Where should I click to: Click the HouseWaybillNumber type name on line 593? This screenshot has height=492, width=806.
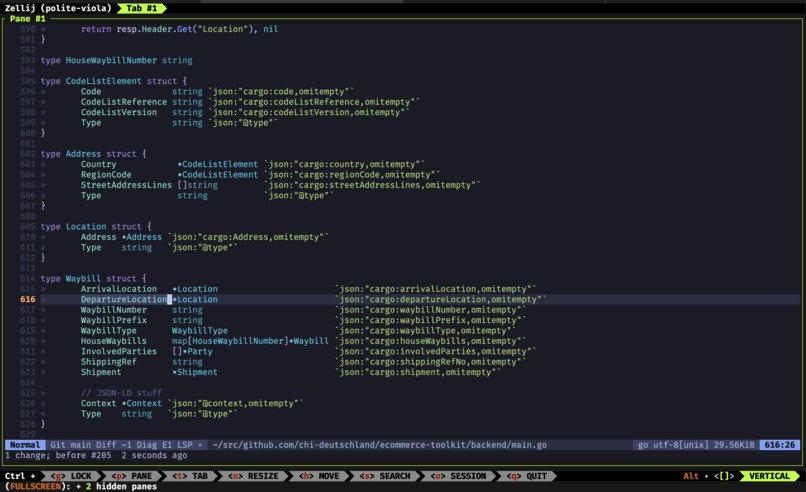click(x=111, y=60)
